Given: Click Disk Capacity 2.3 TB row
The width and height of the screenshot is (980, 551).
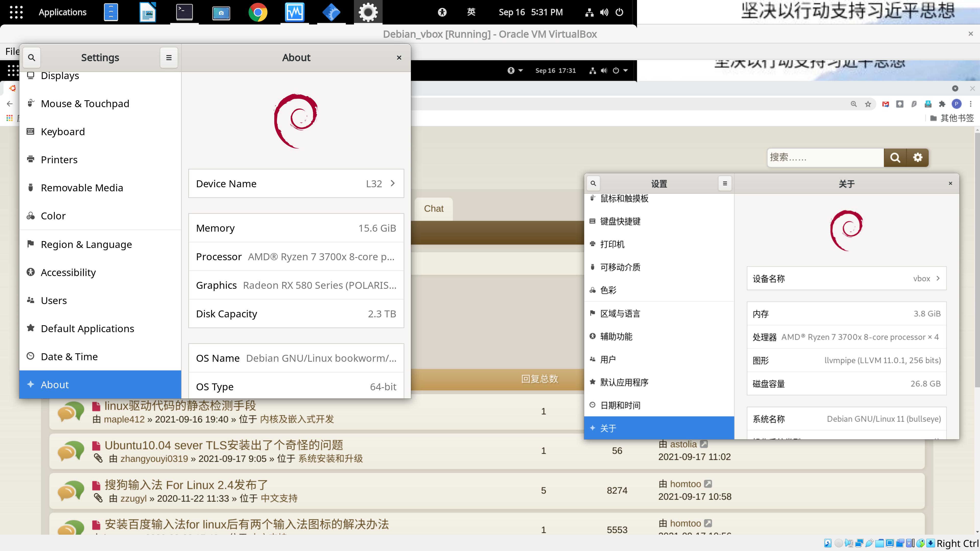Looking at the screenshot, I should pos(296,313).
